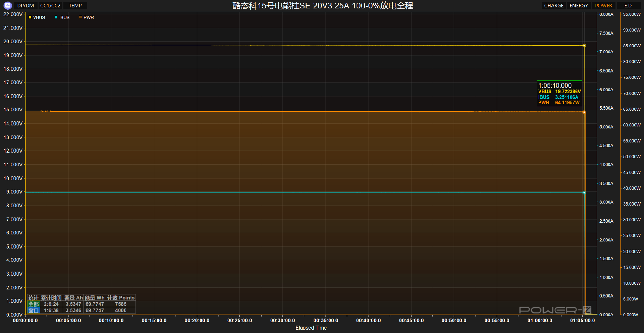Click the 计数 Points column header
The image size is (644, 333).
(x=121, y=298)
